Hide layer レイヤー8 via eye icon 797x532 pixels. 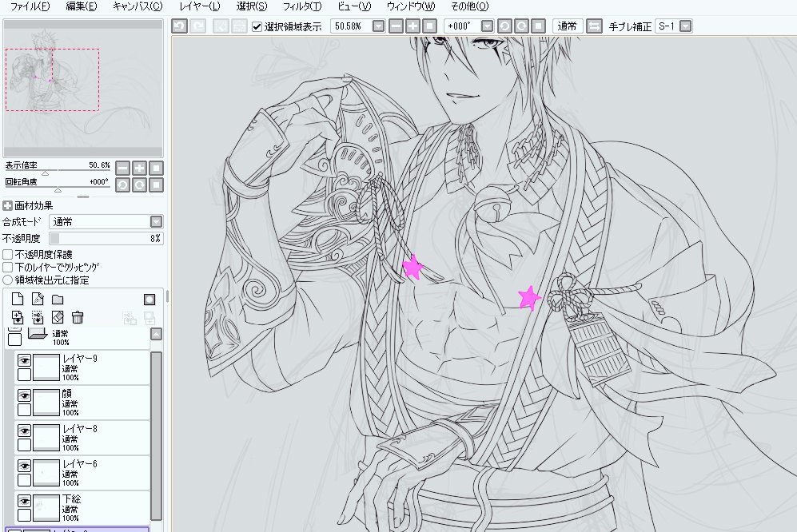point(24,431)
